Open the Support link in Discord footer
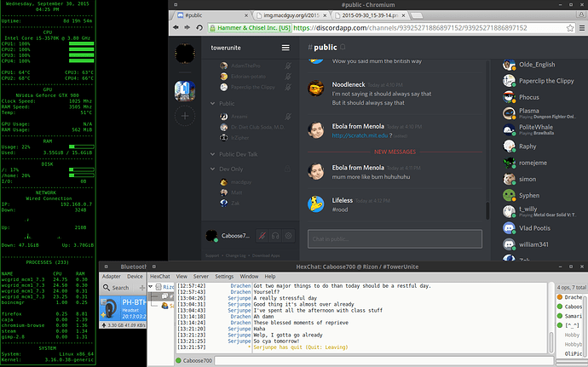 click(x=212, y=255)
